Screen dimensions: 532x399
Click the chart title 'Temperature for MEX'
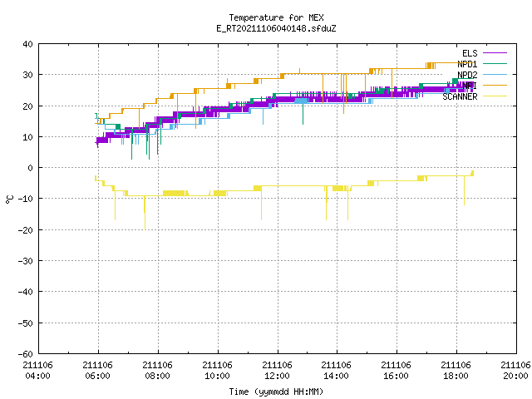click(276, 17)
